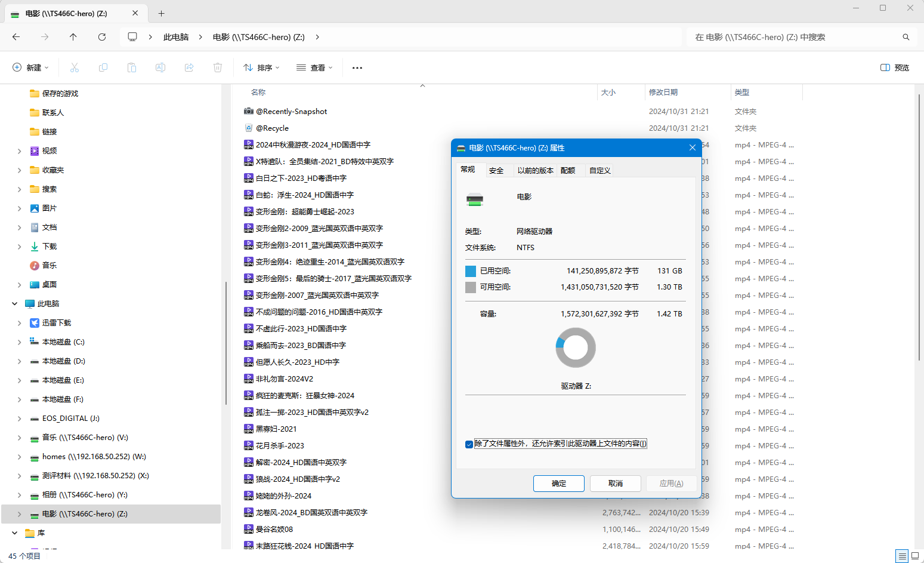Uncheck the allow file content indexing checkbox
The image size is (924, 563).
[469, 444]
